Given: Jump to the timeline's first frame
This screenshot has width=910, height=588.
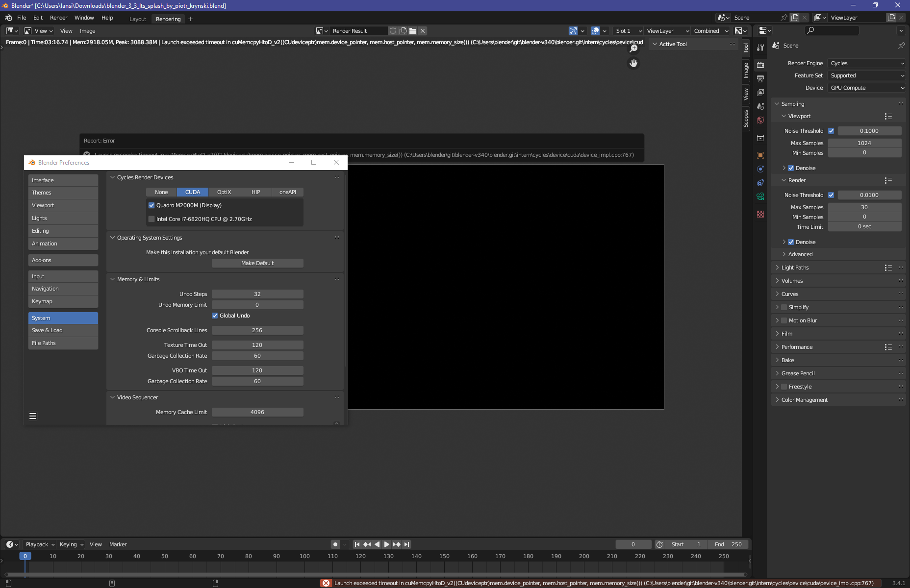Looking at the screenshot, I should coord(357,544).
